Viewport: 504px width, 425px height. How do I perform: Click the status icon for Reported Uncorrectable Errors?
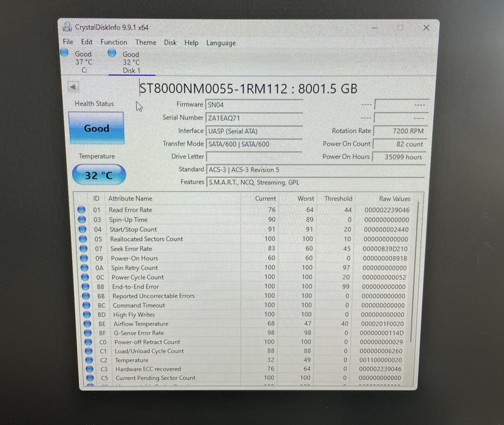click(x=86, y=296)
